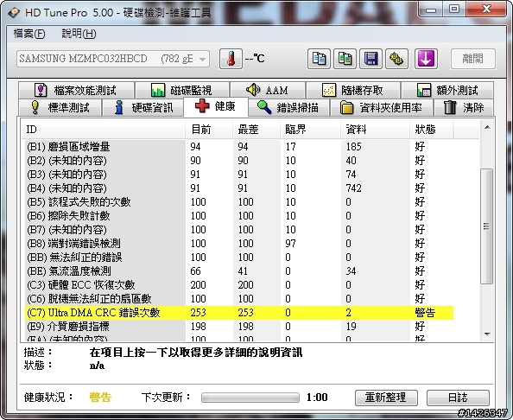This screenshot has width=513, height=420.
Task: Switch to the 錯誤掃描 tab
Action: coord(288,107)
